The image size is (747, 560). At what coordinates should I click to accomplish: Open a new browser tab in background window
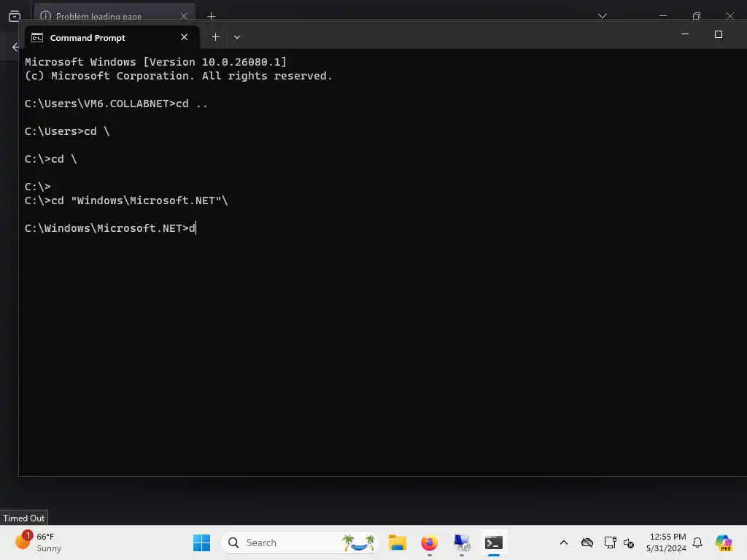(212, 16)
